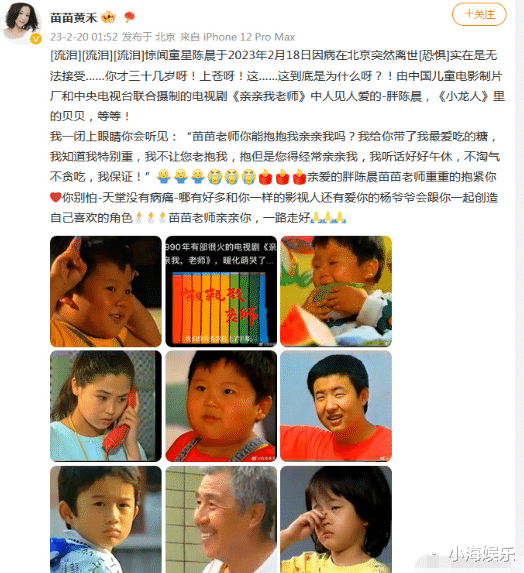
Task: Click the red badge icon after the crown
Action: (x=129, y=17)
